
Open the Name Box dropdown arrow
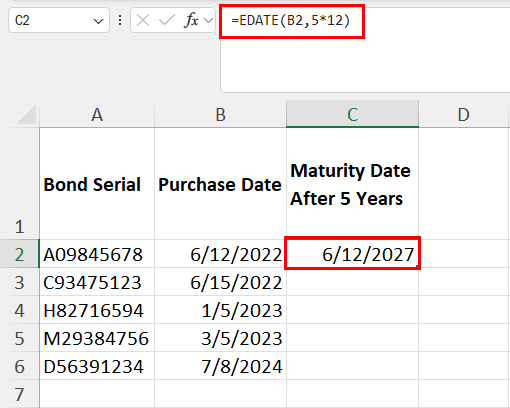(x=98, y=21)
